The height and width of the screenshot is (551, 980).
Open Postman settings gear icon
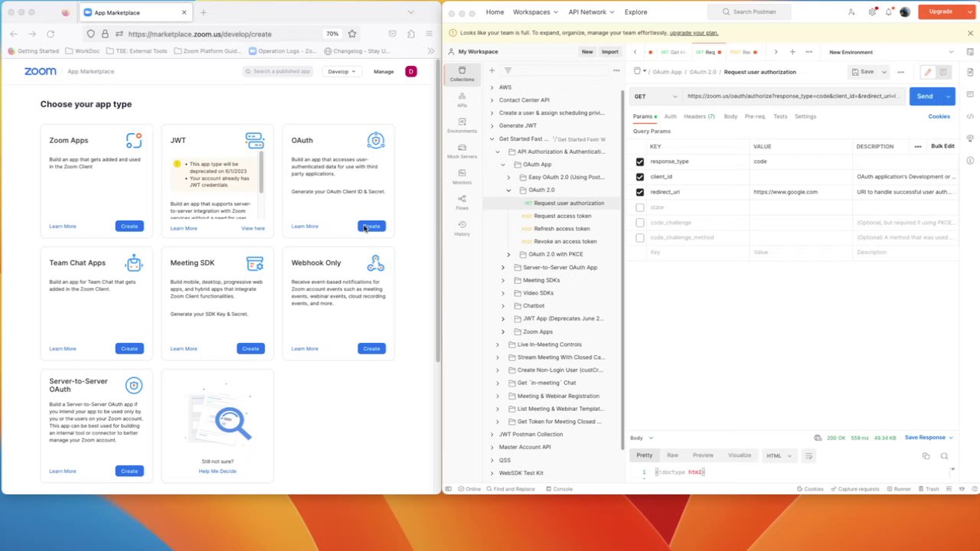(x=873, y=12)
